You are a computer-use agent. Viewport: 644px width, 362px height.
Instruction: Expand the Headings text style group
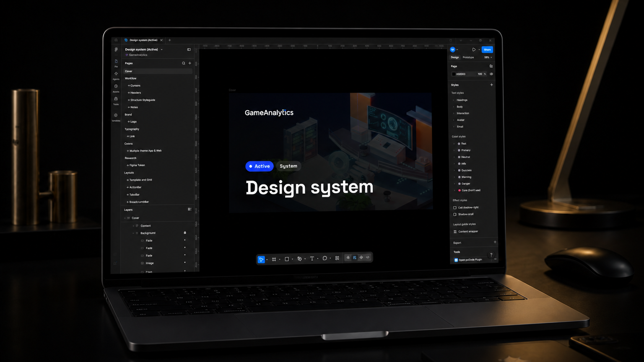(454, 100)
